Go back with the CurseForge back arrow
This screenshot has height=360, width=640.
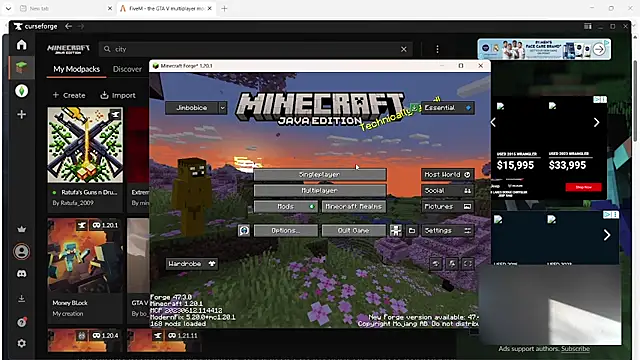click(69, 26)
